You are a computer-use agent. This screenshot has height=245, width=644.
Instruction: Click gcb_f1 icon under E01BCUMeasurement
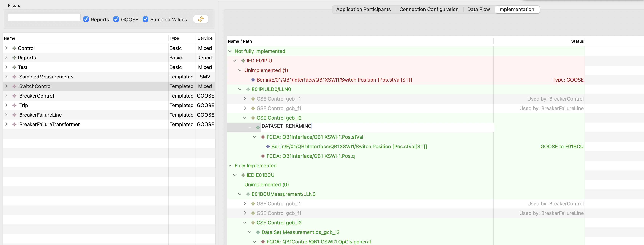253,213
